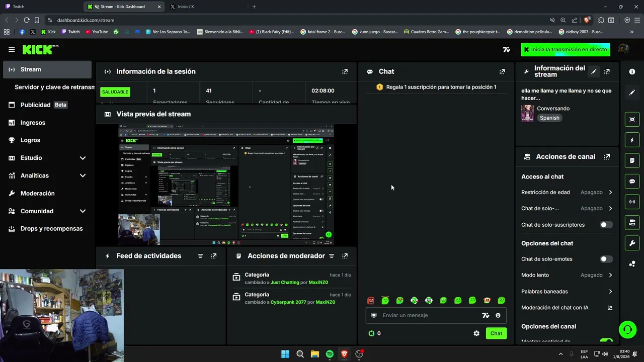
Task: Click the pencil icon in right sidebar
Action: click(632, 93)
